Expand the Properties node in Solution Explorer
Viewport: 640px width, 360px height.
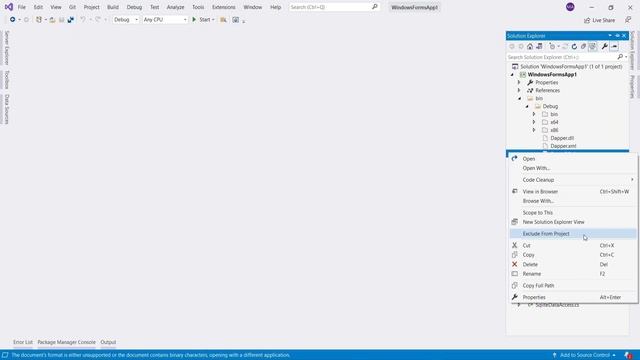(519, 82)
